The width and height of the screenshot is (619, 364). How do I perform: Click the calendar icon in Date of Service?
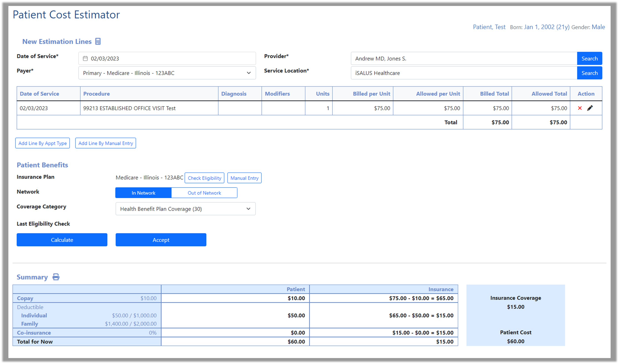tap(85, 58)
